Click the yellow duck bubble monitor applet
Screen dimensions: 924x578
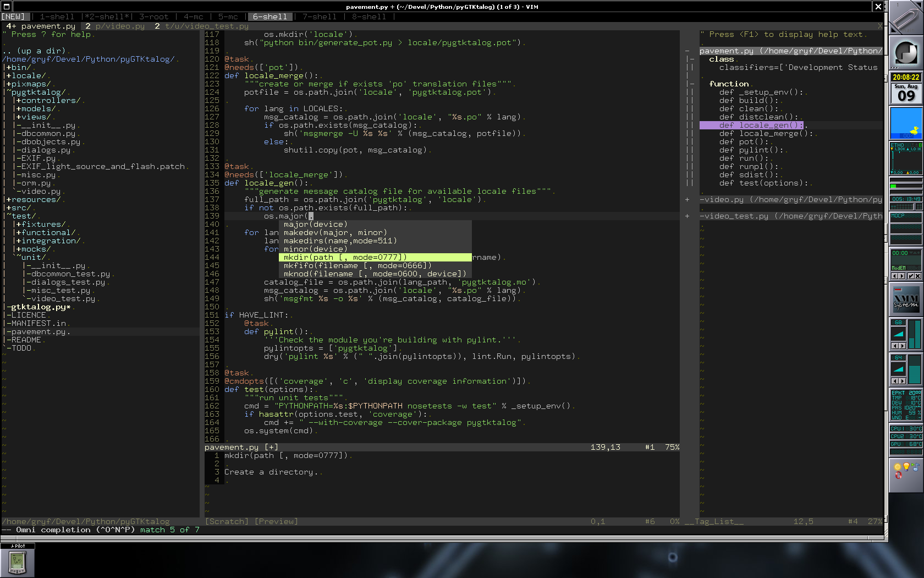[906, 123]
